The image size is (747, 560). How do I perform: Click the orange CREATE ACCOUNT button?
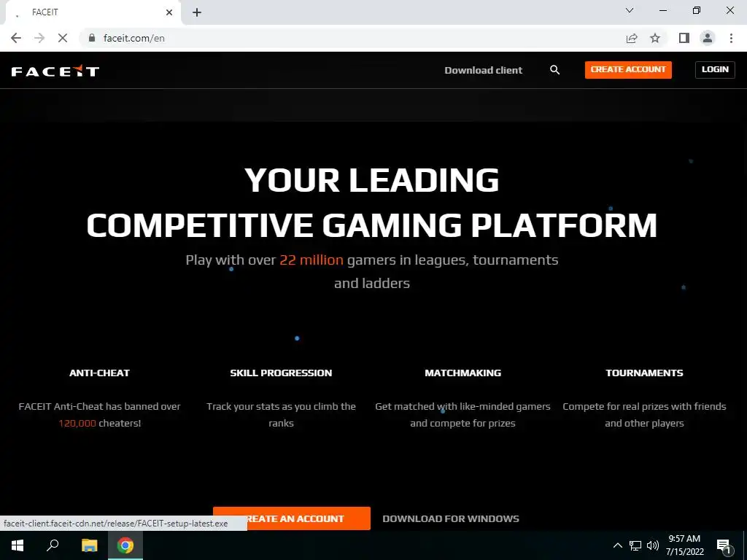tap(628, 69)
